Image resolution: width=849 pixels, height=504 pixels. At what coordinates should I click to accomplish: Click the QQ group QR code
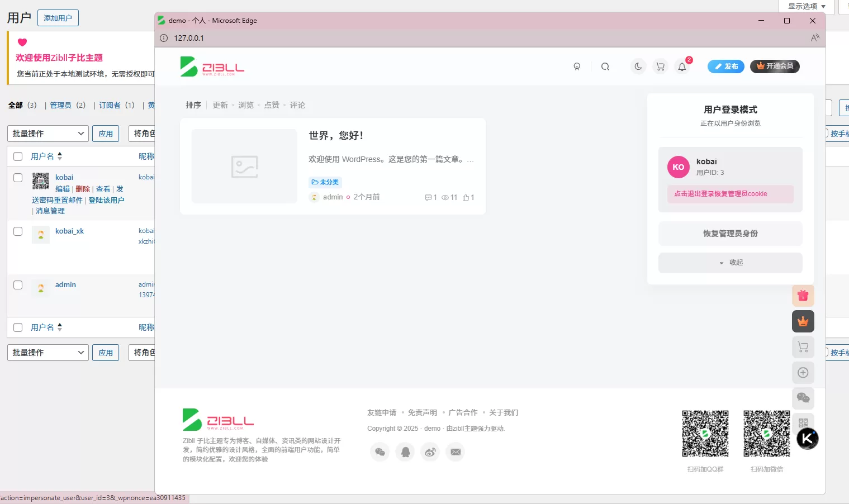click(705, 433)
